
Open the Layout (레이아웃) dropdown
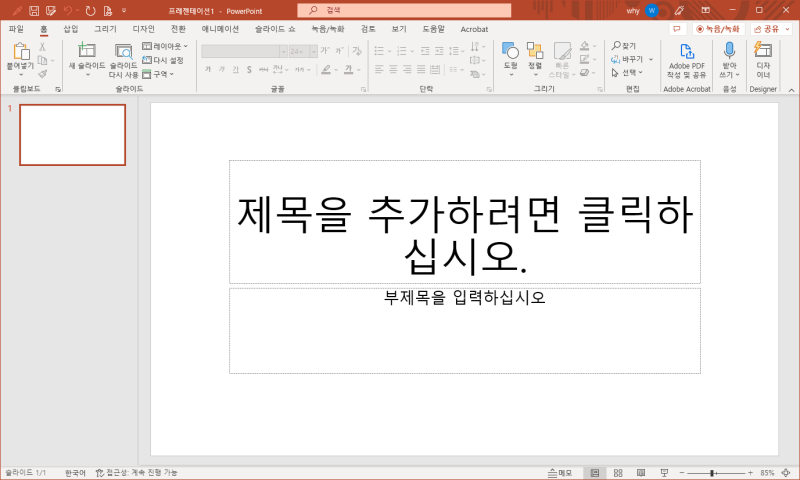coord(165,46)
